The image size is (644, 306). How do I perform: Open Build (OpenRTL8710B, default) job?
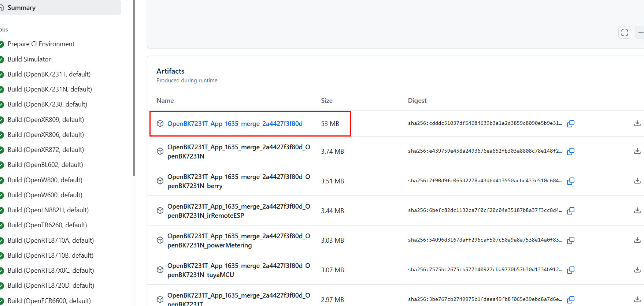pos(51,255)
